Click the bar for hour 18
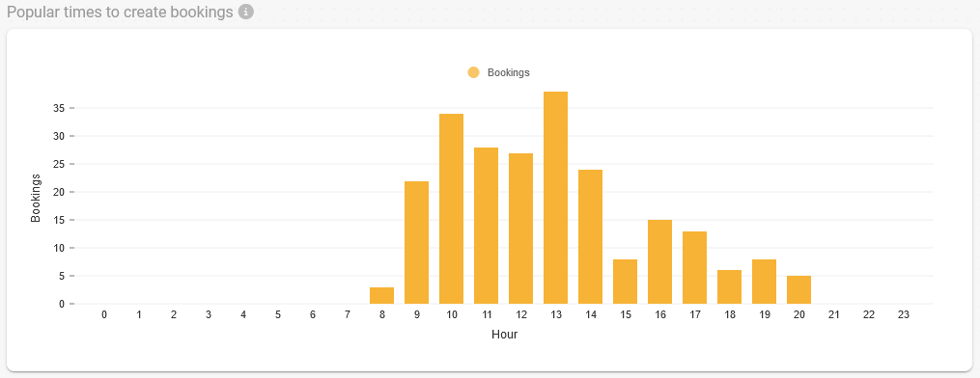 [729, 287]
